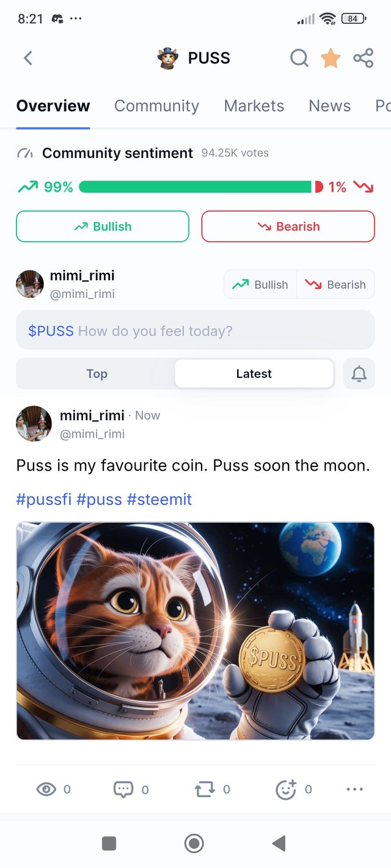Select Latest posts sorting
391x868 pixels.
click(254, 374)
